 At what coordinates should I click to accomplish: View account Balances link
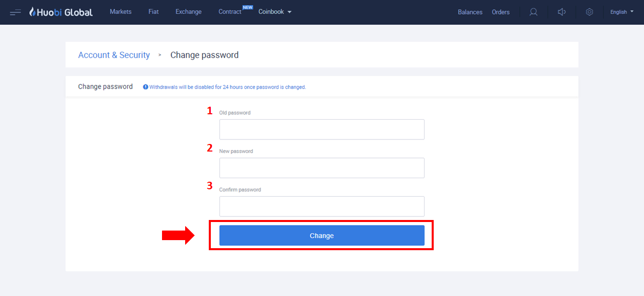[470, 12]
